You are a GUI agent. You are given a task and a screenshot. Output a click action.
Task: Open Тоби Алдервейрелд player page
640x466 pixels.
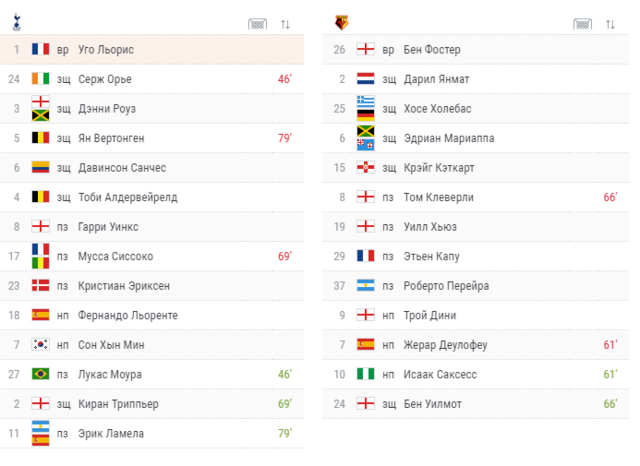127,197
